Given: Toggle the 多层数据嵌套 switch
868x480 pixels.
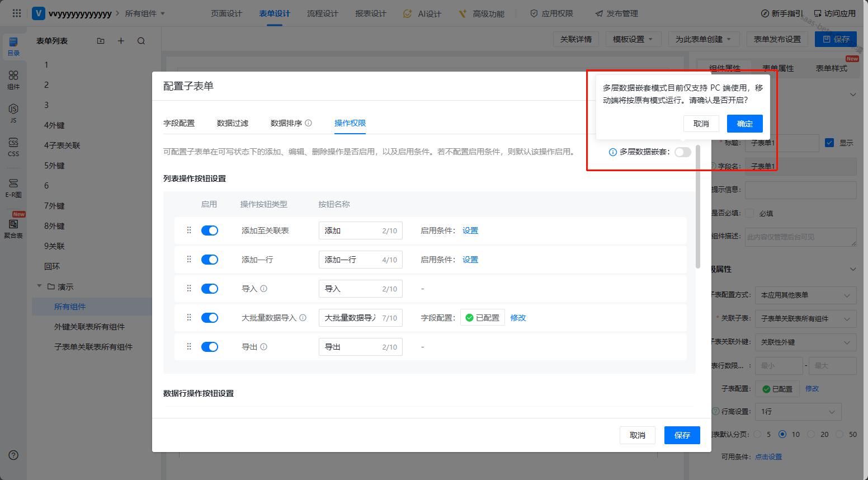Looking at the screenshot, I should [x=682, y=152].
